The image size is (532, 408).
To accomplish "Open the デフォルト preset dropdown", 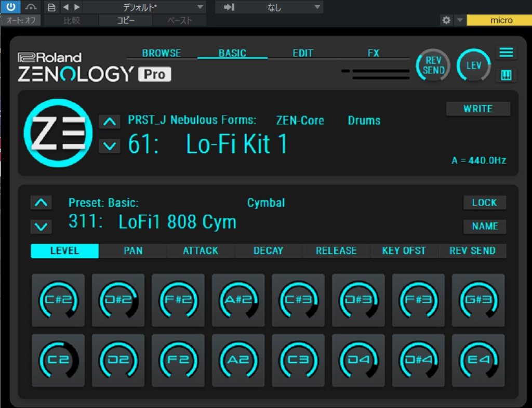I will coord(144,7).
